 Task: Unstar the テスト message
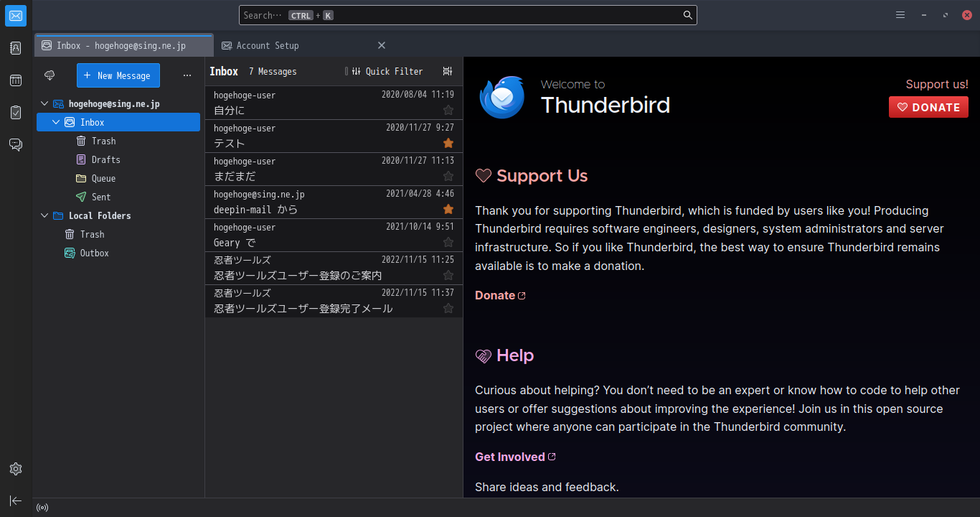click(448, 143)
